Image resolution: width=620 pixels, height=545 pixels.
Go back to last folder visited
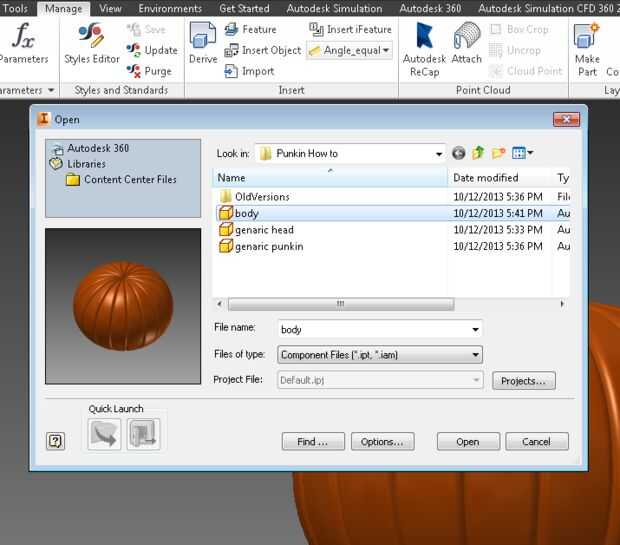coord(459,153)
